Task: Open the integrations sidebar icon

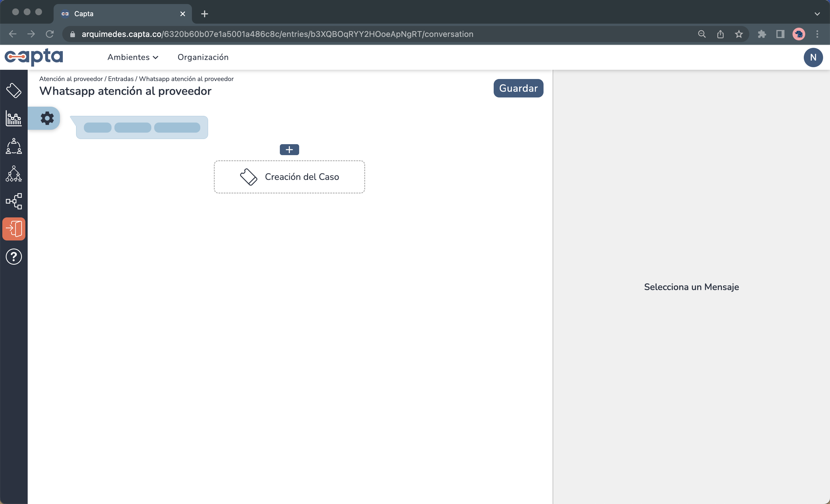Action: (14, 202)
